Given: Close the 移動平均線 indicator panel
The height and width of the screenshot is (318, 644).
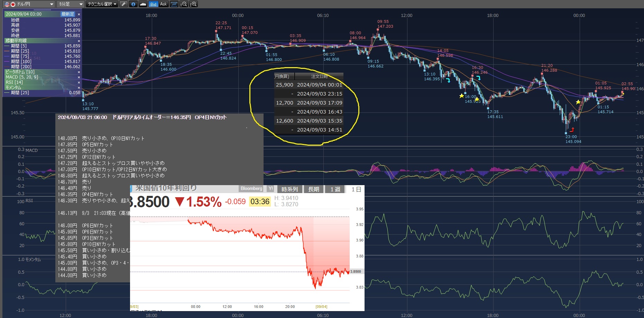Looking at the screenshot, I should (79, 41).
